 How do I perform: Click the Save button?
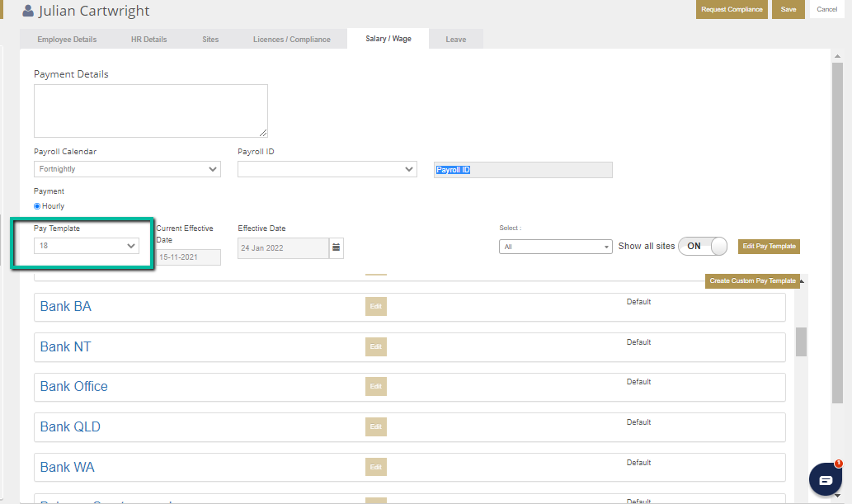[788, 9]
